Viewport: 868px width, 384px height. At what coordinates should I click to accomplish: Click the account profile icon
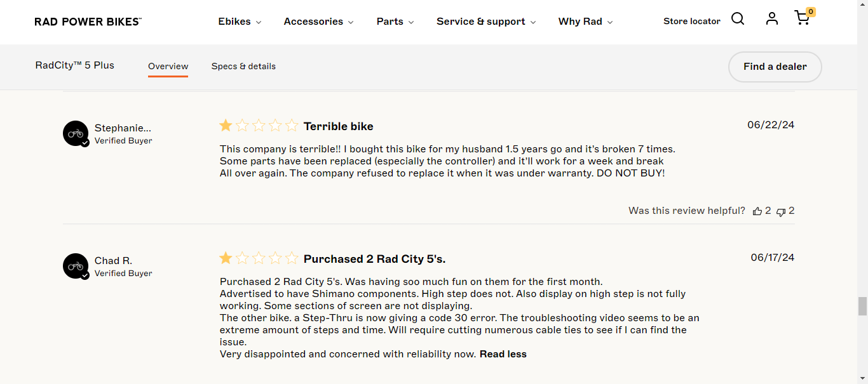[x=771, y=19]
